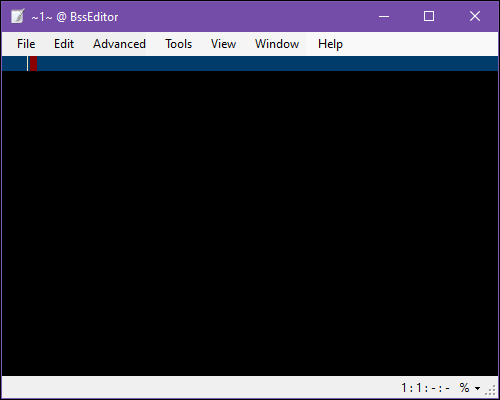The width and height of the screenshot is (500, 400).
Task: Click the red marker on the first line
Action: click(33, 64)
